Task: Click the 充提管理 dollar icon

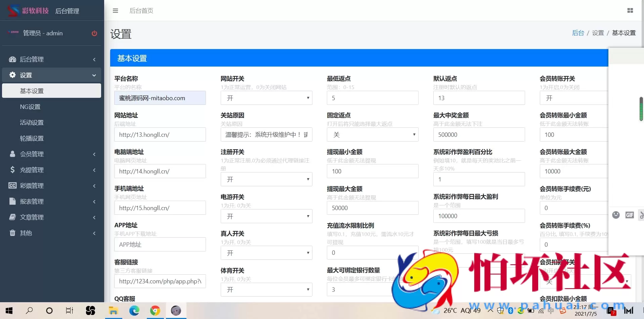Action: tap(12, 170)
